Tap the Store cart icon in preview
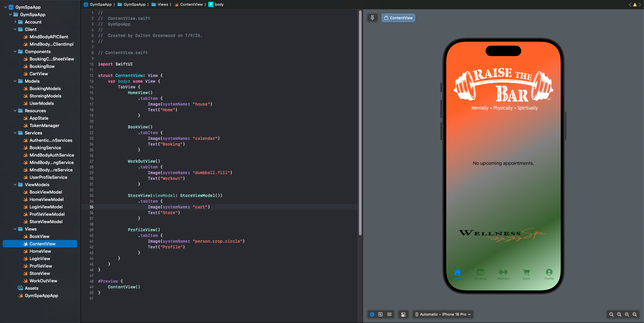 [526, 272]
